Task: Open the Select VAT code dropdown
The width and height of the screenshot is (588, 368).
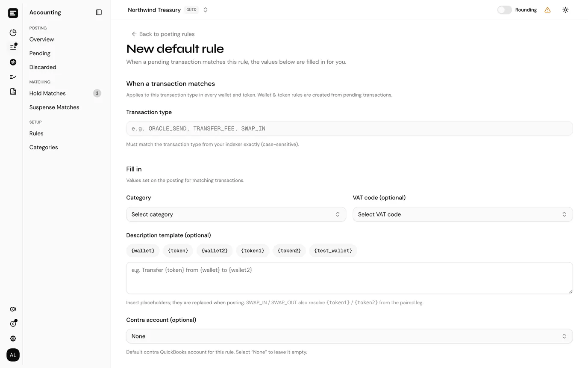Action: [x=462, y=214]
